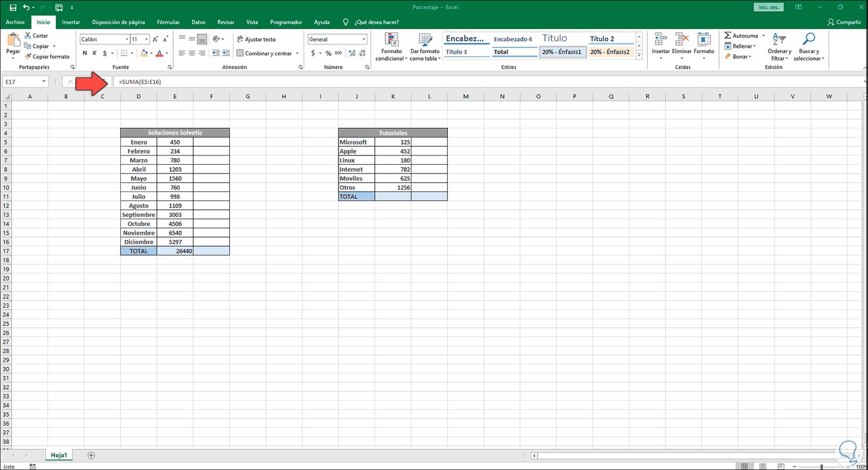Expand the Copiar dropdown arrow
The height and width of the screenshot is (470, 868).
(x=54, y=46)
